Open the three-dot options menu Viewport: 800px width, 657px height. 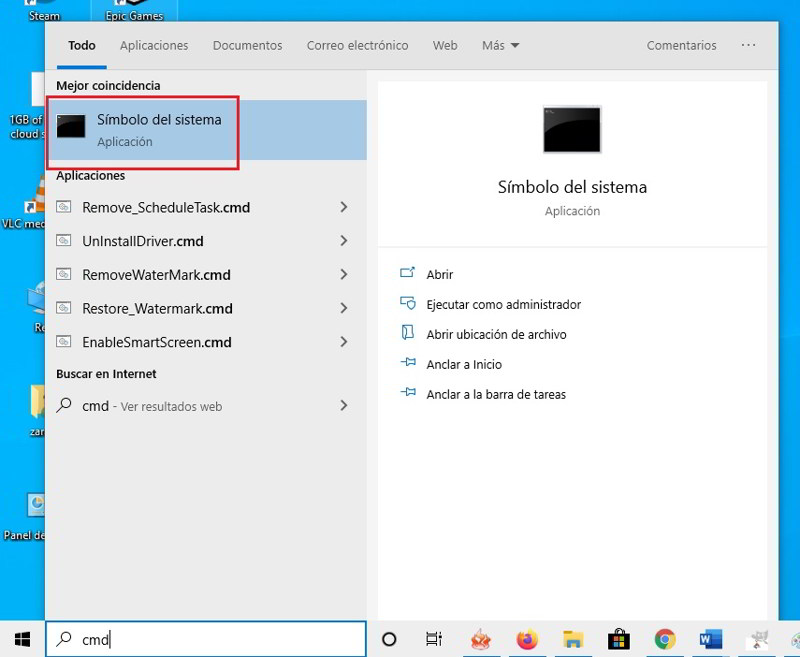tap(748, 46)
